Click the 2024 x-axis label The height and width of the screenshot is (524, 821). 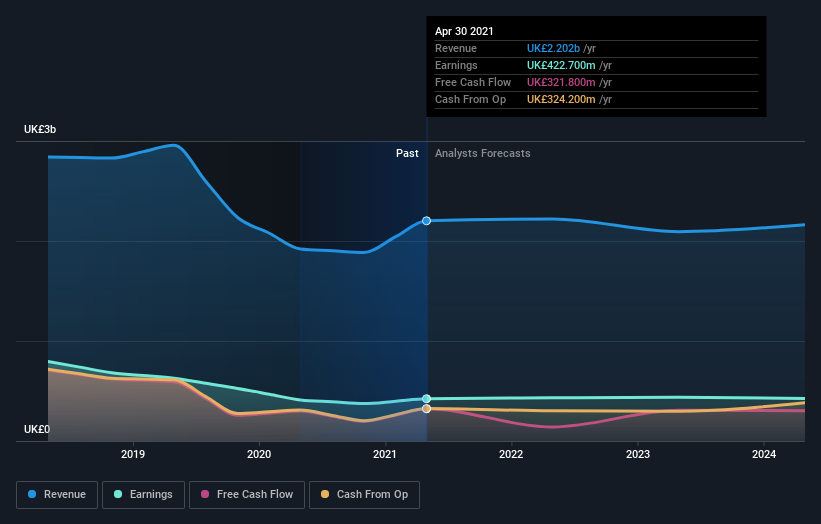[764, 454]
